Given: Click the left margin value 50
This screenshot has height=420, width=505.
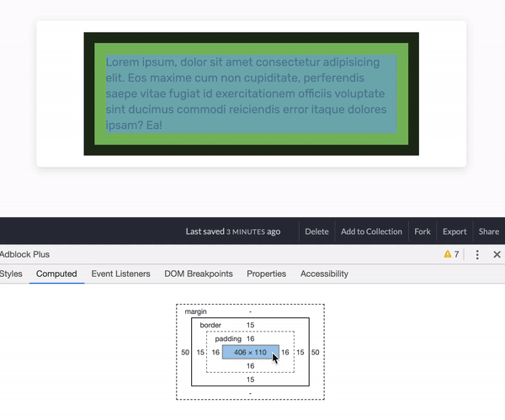Looking at the screenshot, I should click(185, 353).
